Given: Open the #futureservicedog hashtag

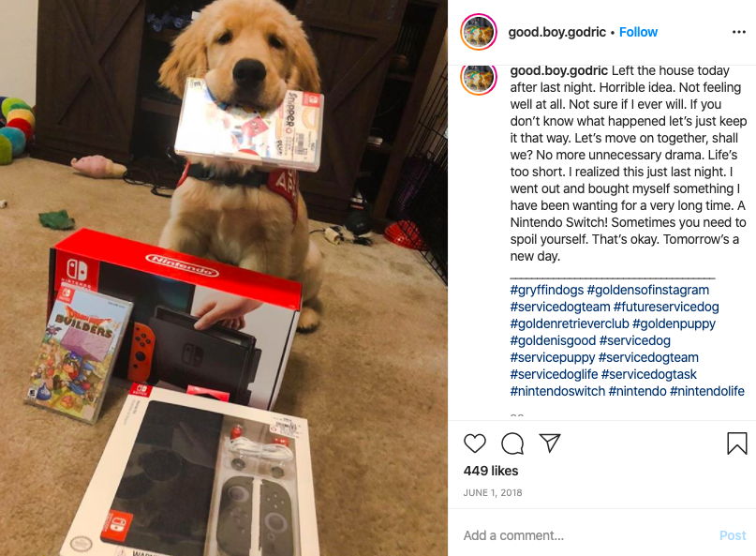Looking at the screenshot, I should point(666,307).
